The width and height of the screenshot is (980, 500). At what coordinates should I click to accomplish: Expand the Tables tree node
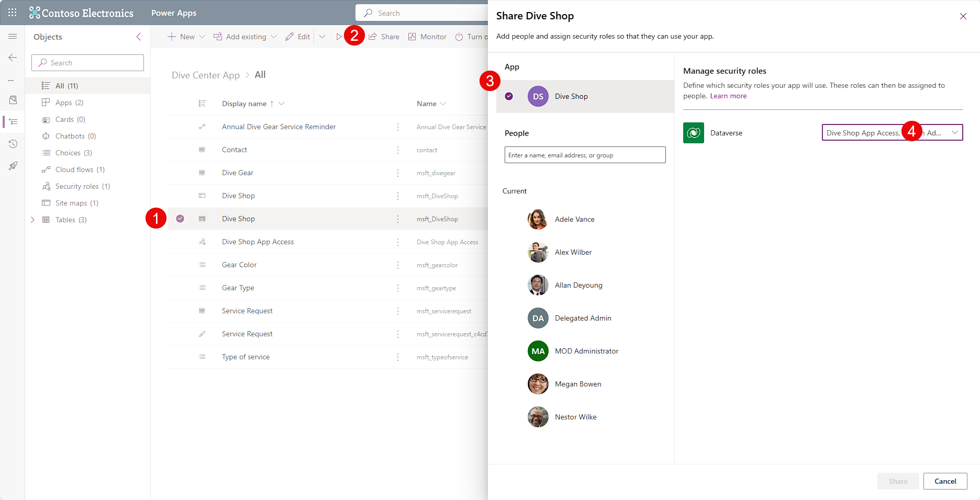click(32, 220)
